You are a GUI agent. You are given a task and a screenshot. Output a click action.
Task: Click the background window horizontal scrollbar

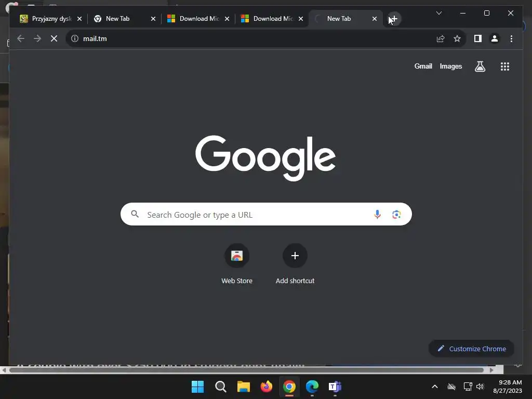(246, 370)
